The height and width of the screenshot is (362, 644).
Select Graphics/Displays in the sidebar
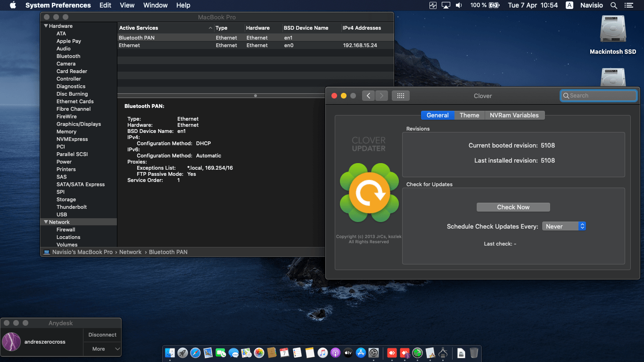tap(79, 124)
